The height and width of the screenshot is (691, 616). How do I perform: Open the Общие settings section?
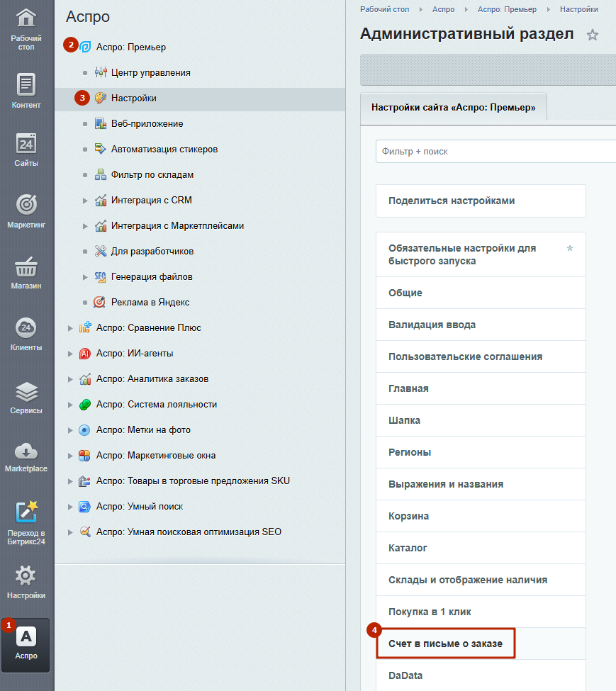click(x=481, y=293)
